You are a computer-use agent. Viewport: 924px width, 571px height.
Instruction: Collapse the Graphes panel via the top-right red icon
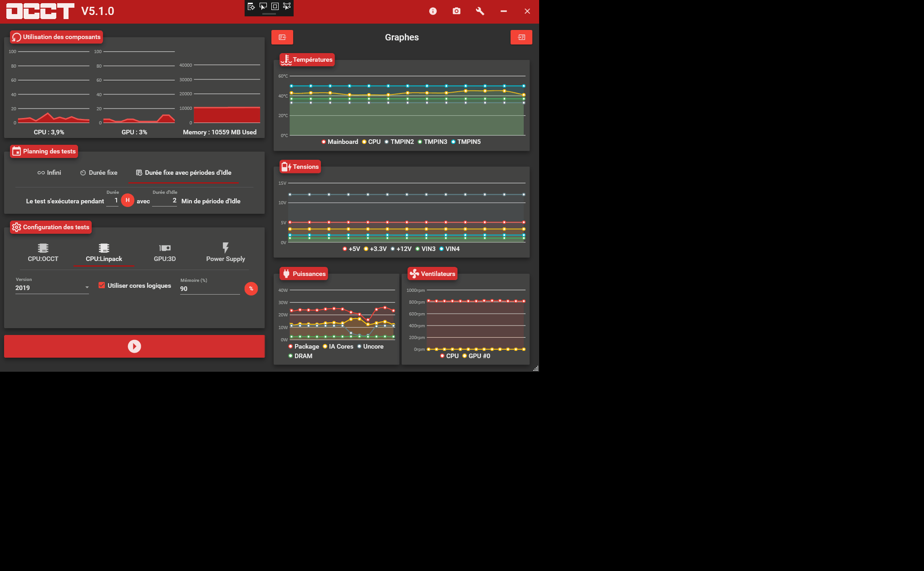pyautogui.click(x=521, y=37)
